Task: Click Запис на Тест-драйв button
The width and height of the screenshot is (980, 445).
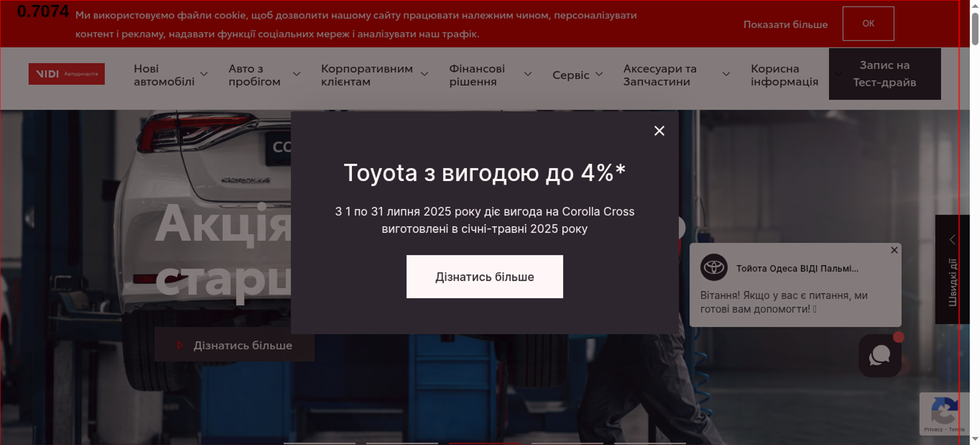Action: click(x=884, y=74)
